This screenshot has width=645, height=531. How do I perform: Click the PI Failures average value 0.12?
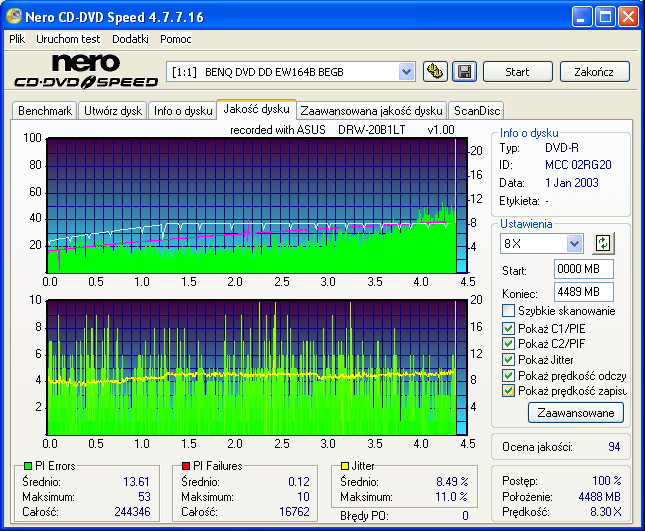click(299, 481)
